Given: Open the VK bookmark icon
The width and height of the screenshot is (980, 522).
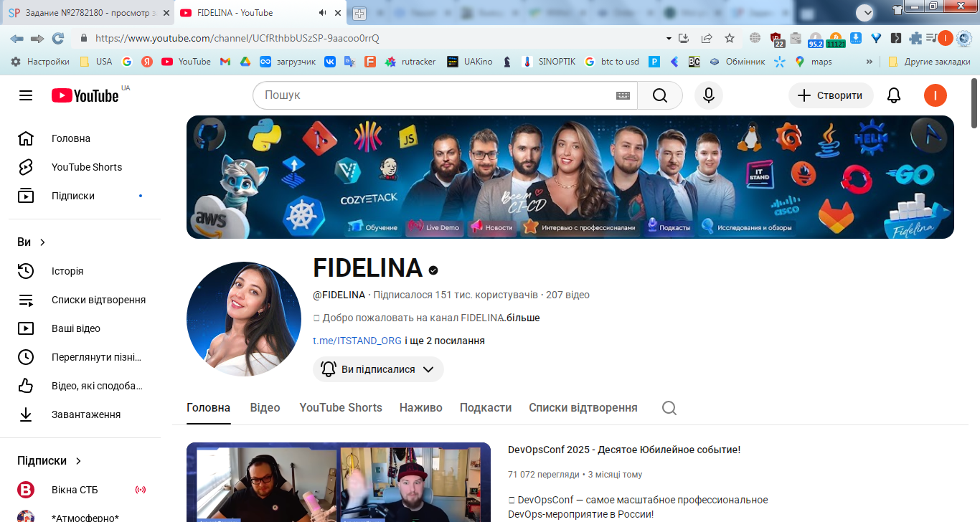Looking at the screenshot, I should 330,62.
